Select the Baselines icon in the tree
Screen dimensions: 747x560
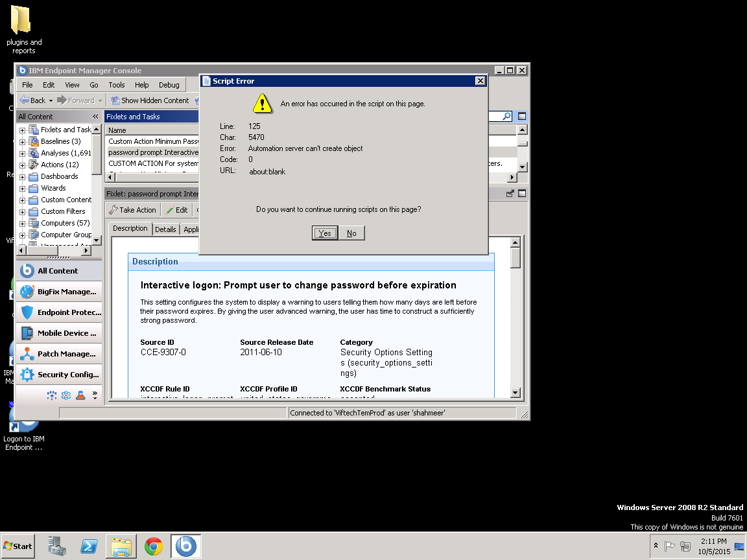click(x=33, y=141)
